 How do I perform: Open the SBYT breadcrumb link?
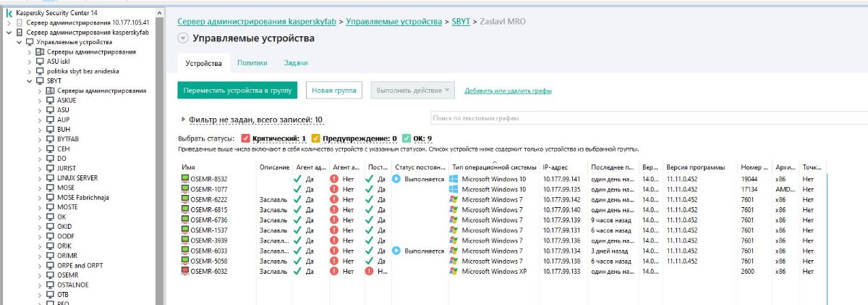[459, 22]
